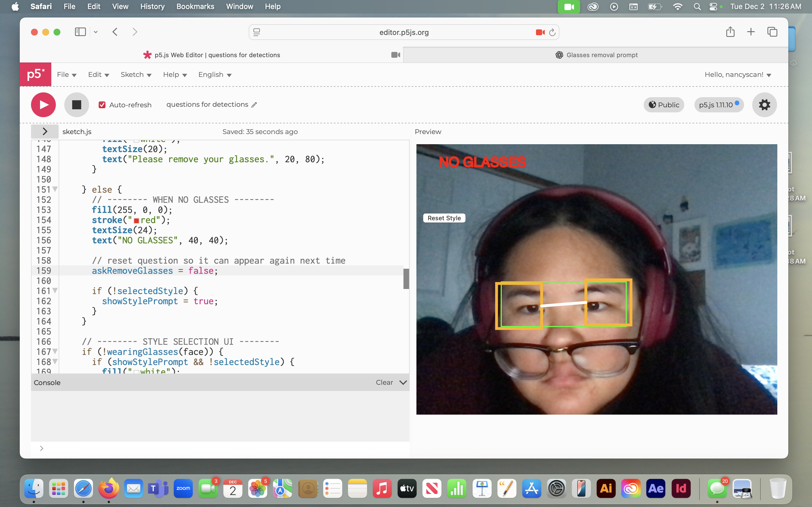Reload page in Safari address bar
Image resolution: width=812 pixels, height=507 pixels.
552,32
